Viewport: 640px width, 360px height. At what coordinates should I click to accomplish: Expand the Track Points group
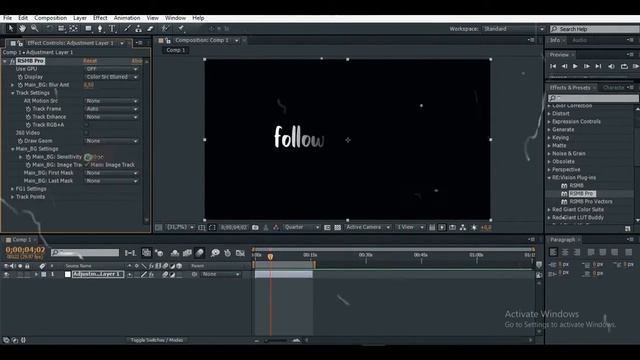tap(12, 197)
